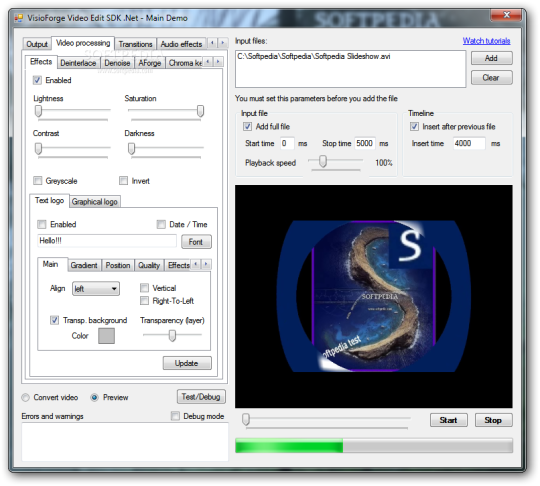Open the Output tab
The width and height of the screenshot is (540, 486).
coord(37,44)
